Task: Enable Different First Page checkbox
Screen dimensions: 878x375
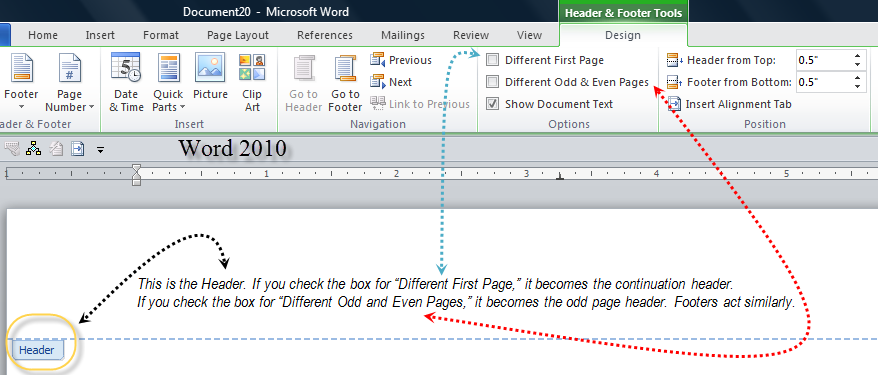Action: click(x=493, y=60)
